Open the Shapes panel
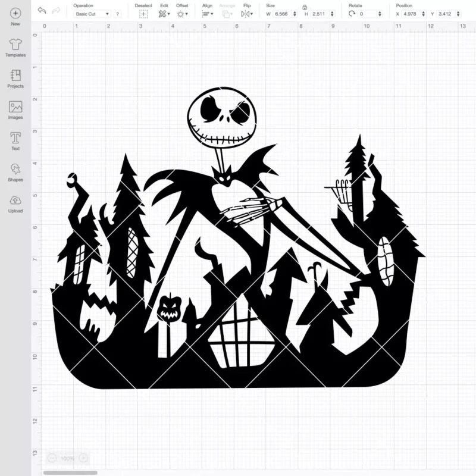Viewport: 476px width, 476px height. coord(15,173)
